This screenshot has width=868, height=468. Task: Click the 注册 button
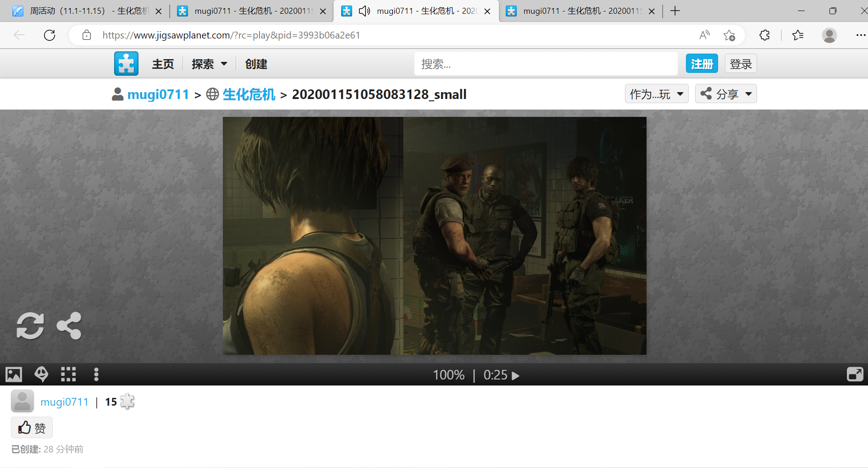click(702, 64)
